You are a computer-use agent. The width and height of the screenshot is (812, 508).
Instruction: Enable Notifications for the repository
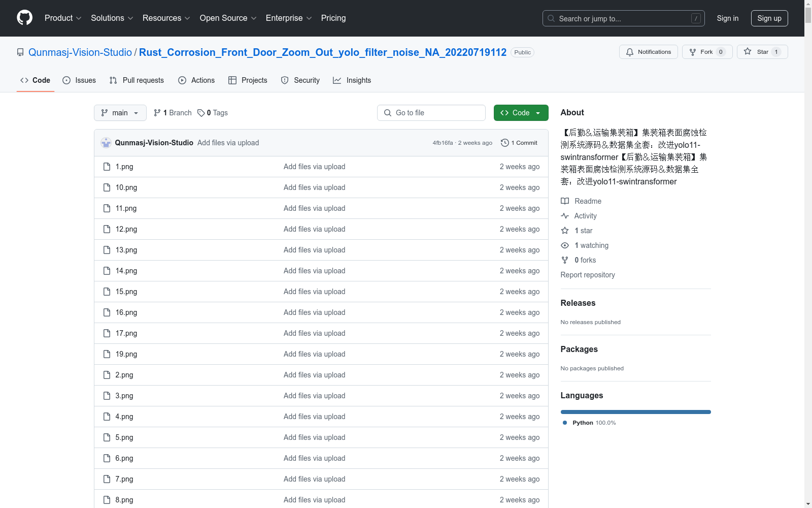pyautogui.click(x=648, y=51)
